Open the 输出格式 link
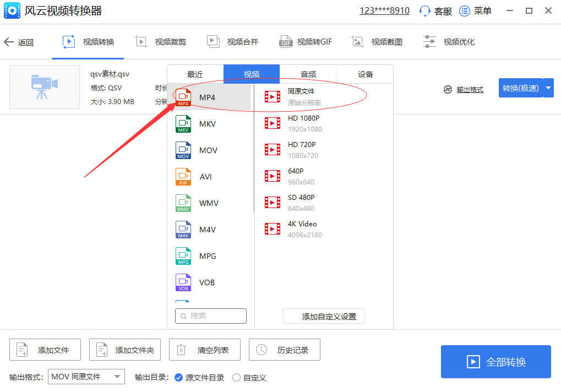This screenshot has width=561, height=392. [x=470, y=90]
